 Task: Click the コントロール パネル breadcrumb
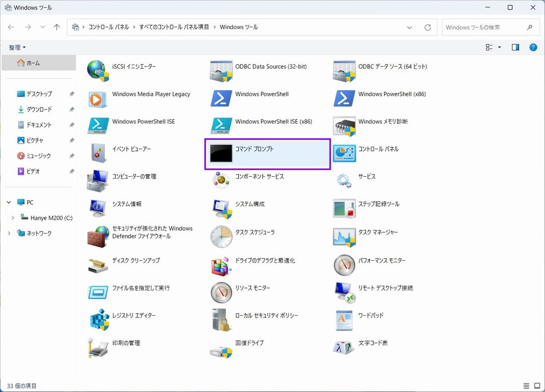click(109, 27)
